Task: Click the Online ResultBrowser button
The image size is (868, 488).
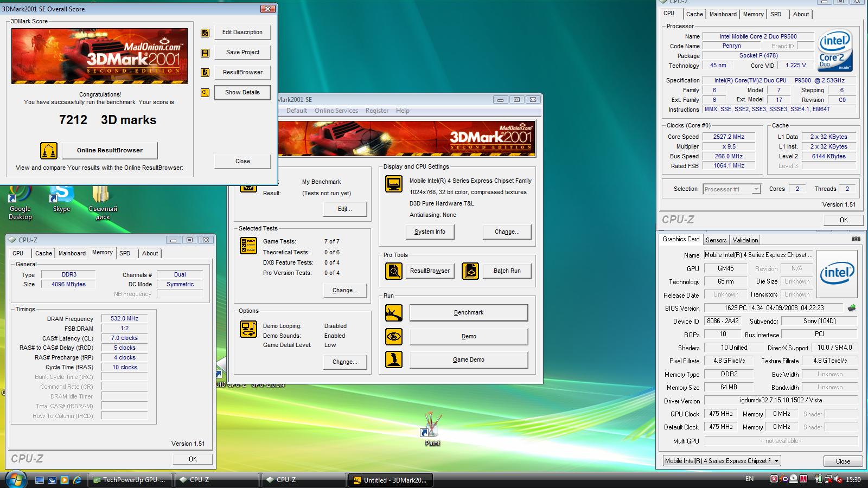Action: (x=110, y=150)
